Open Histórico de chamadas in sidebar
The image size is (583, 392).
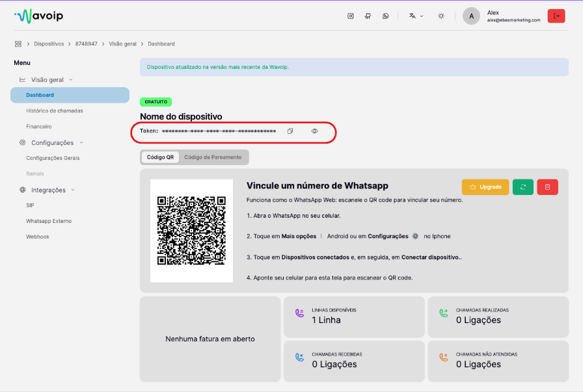click(54, 111)
